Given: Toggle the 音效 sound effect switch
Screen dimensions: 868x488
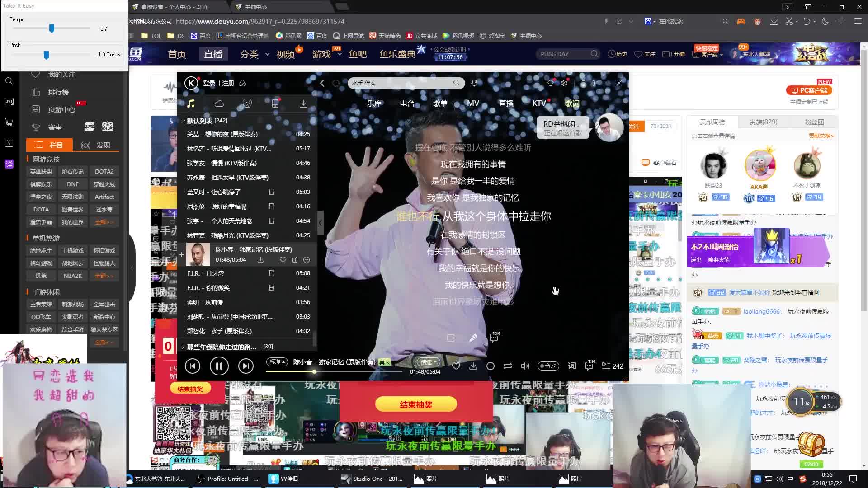Looking at the screenshot, I should [x=548, y=366].
